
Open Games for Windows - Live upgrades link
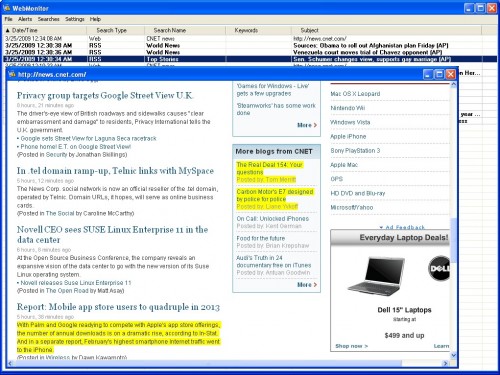coord(273,90)
